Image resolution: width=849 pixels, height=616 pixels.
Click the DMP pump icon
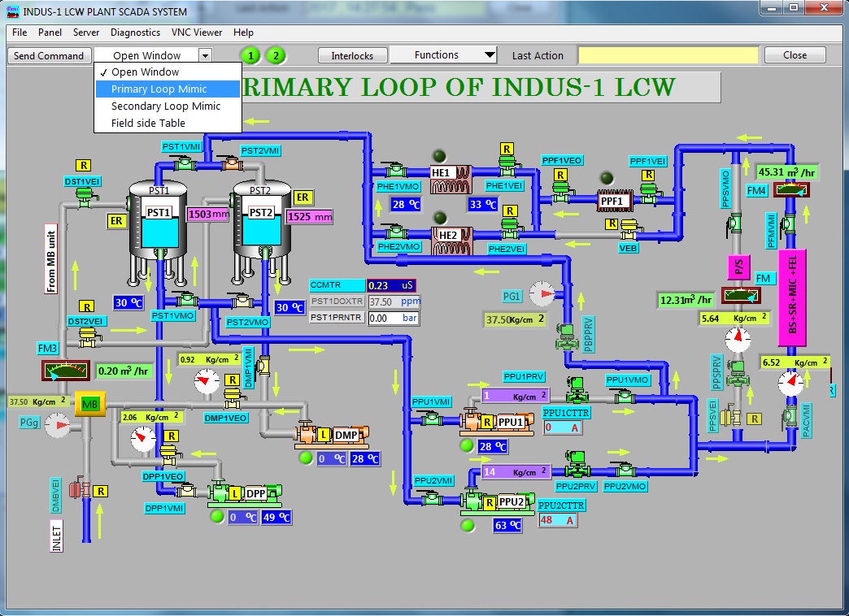tap(331, 435)
